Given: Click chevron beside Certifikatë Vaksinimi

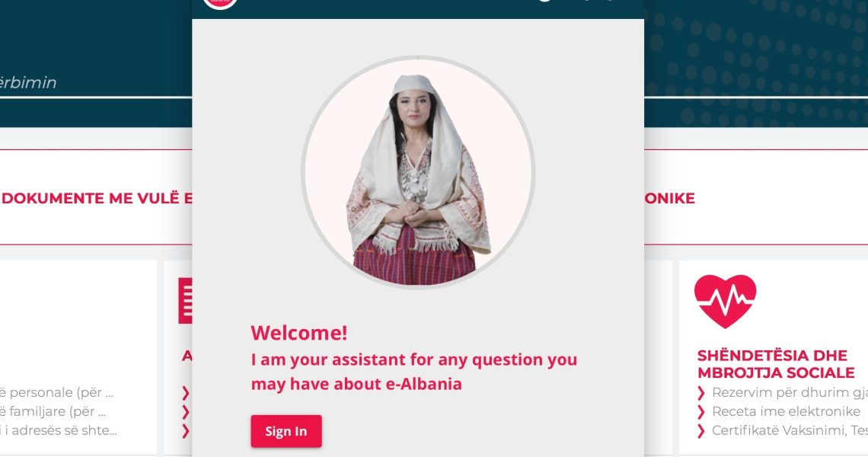Looking at the screenshot, I should [700, 430].
